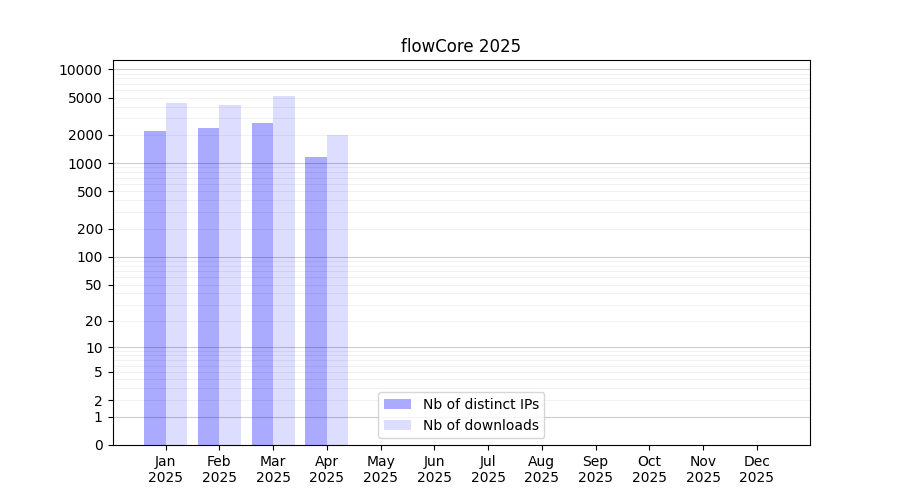Viewport: 900px width, 500px height.
Task: Select the Apr 2025 downloads bar
Action: click(x=337, y=290)
